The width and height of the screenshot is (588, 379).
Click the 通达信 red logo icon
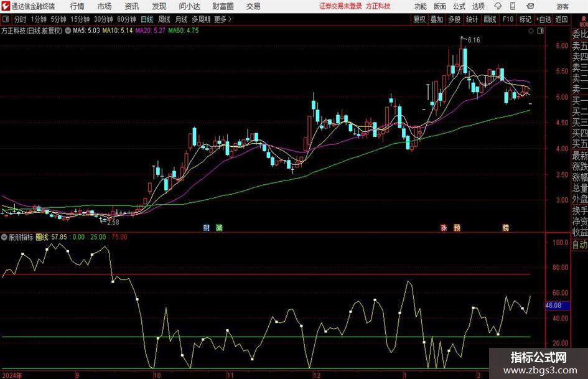[6, 6]
